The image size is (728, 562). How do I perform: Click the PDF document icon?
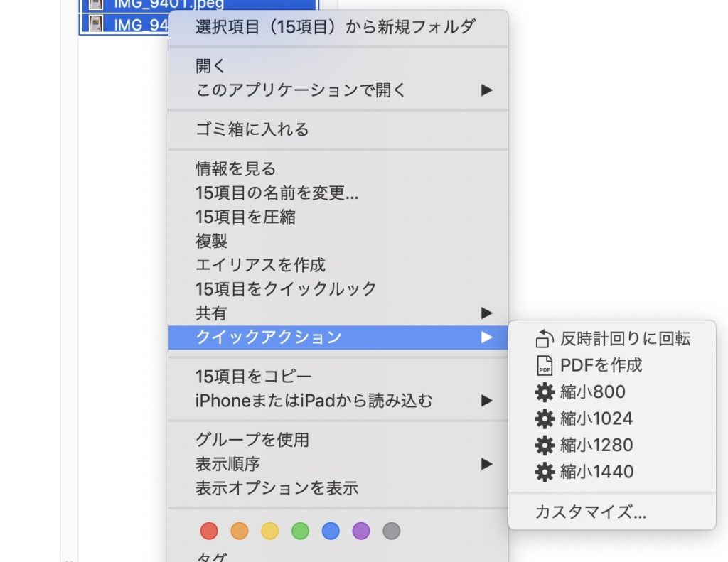click(544, 366)
